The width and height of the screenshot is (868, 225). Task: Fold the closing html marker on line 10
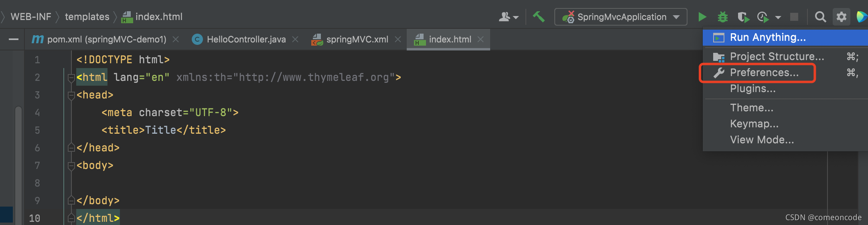71,218
